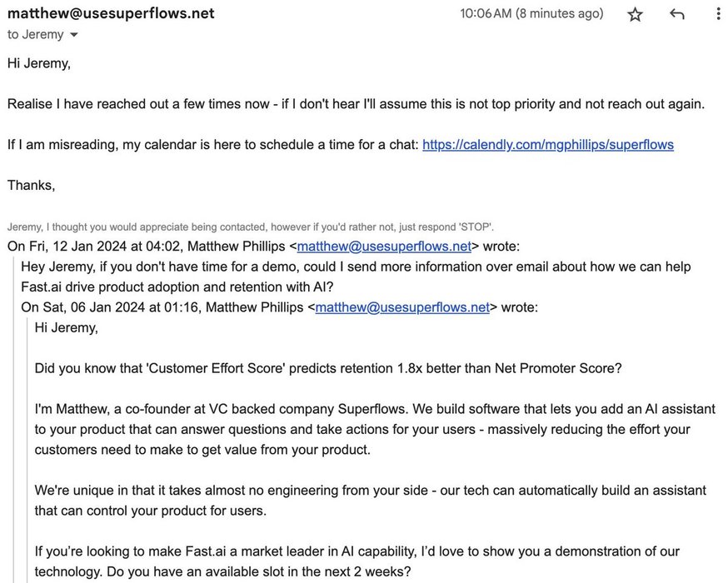
Task: Click the 'Thanks,' sign-off line
Action: [32, 185]
